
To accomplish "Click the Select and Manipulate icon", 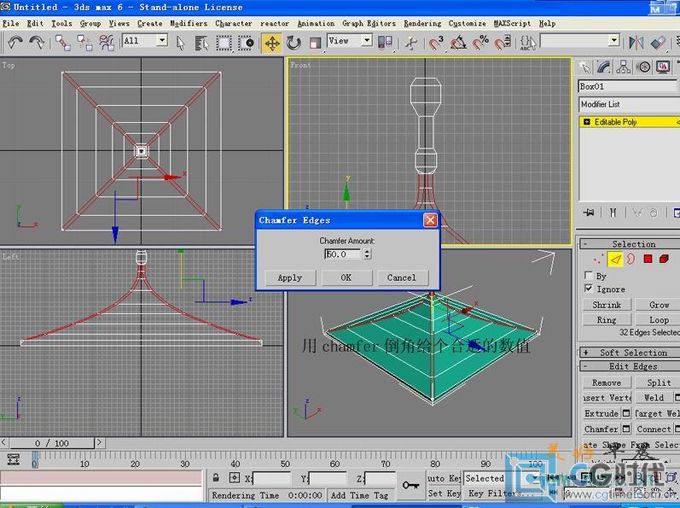I will click(x=411, y=43).
